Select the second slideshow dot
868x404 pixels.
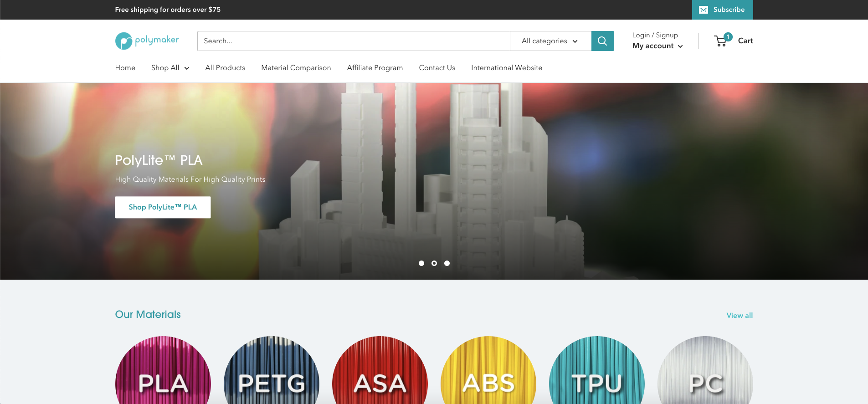(434, 263)
